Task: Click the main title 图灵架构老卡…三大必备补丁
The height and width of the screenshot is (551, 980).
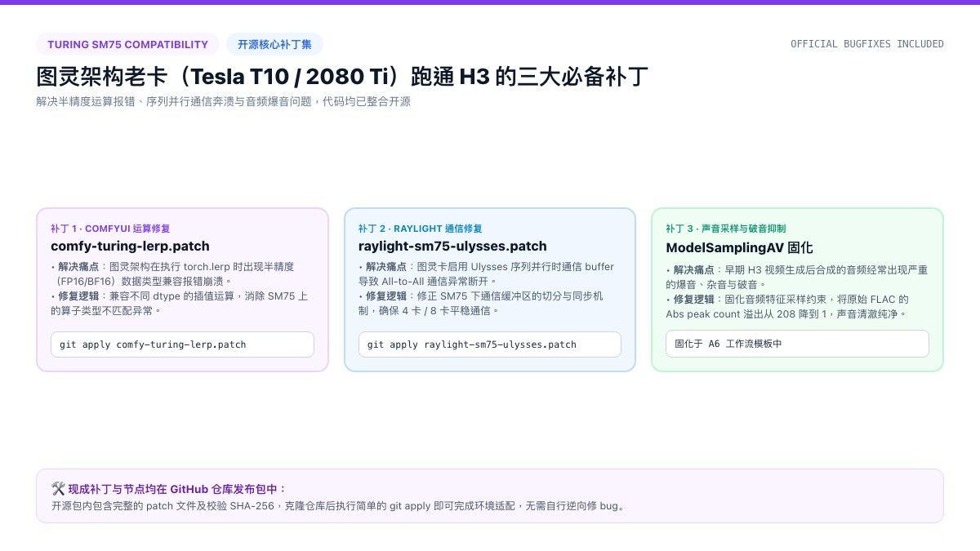Action: 342,77
